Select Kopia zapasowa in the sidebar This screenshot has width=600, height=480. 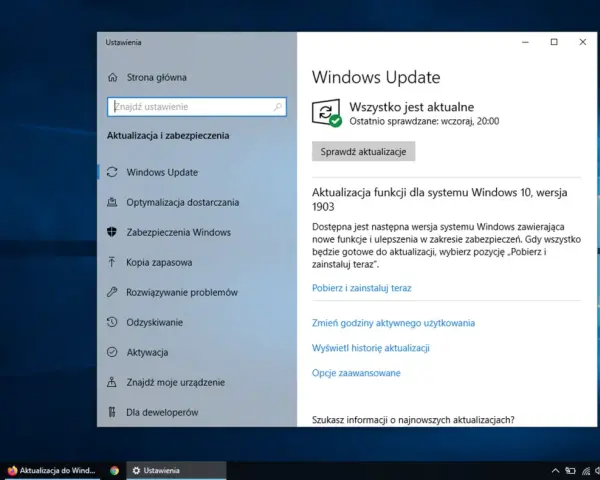pyautogui.click(x=197, y=262)
